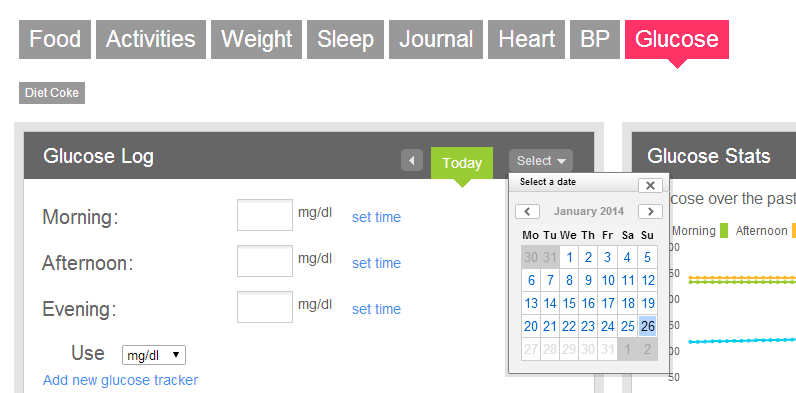
Task: Click the Diet Coke tracker button
Action: point(52,93)
